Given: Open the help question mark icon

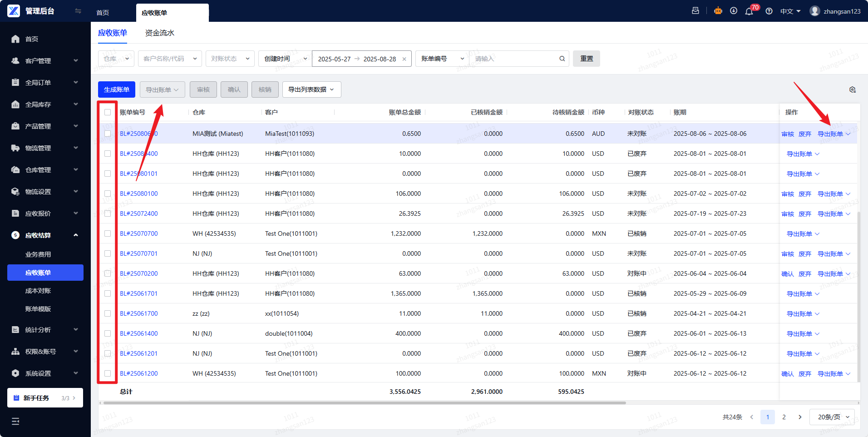Looking at the screenshot, I should pyautogui.click(x=769, y=11).
